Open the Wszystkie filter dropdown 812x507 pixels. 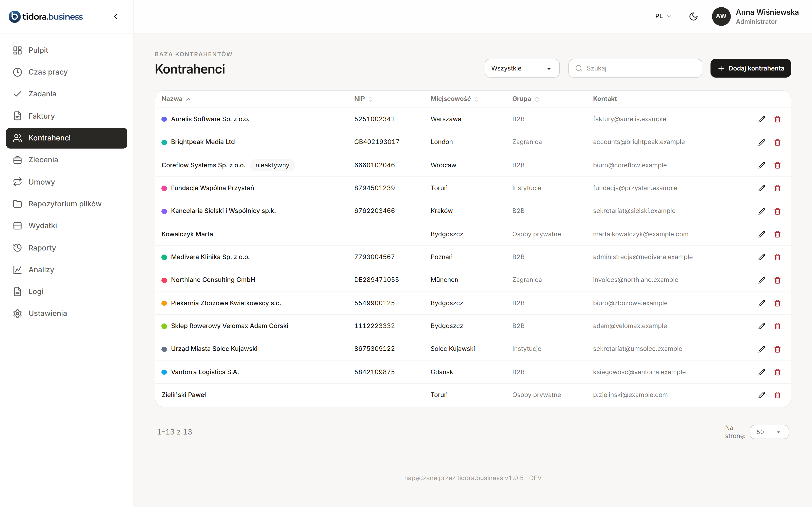522,68
